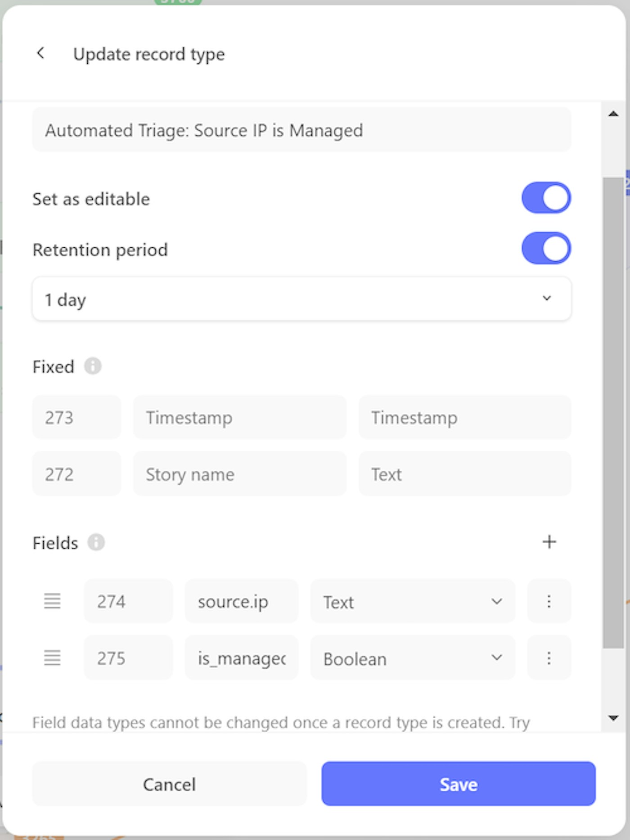Open the 1 day retention dropdown
The height and width of the screenshot is (840, 630).
pos(301,299)
